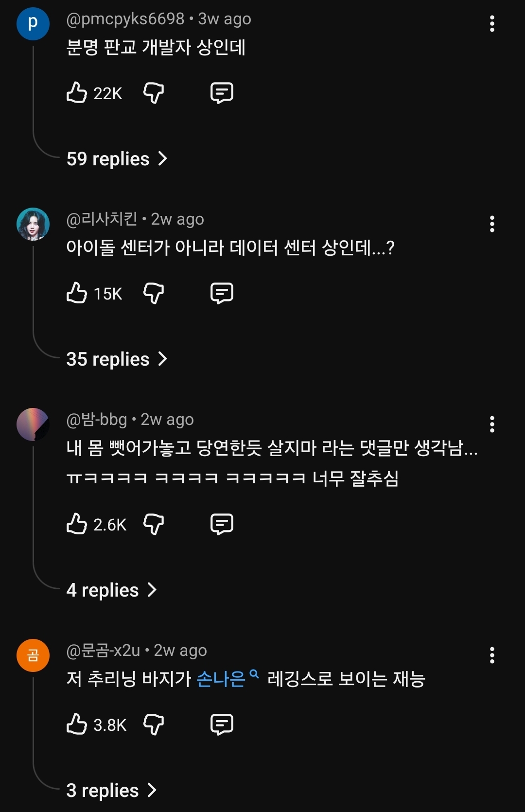Like the @리사치킨 comment with 15K likes
525x812 pixels.
(77, 293)
